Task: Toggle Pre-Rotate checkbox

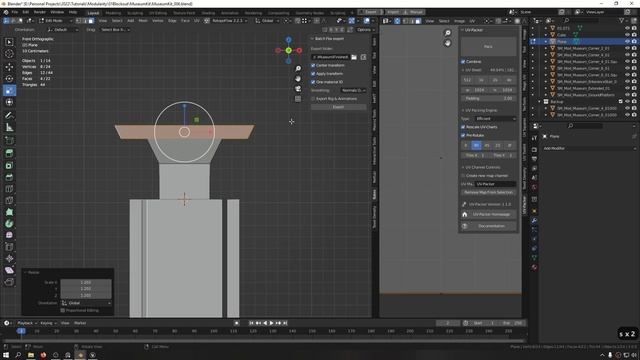Action: (463, 135)
